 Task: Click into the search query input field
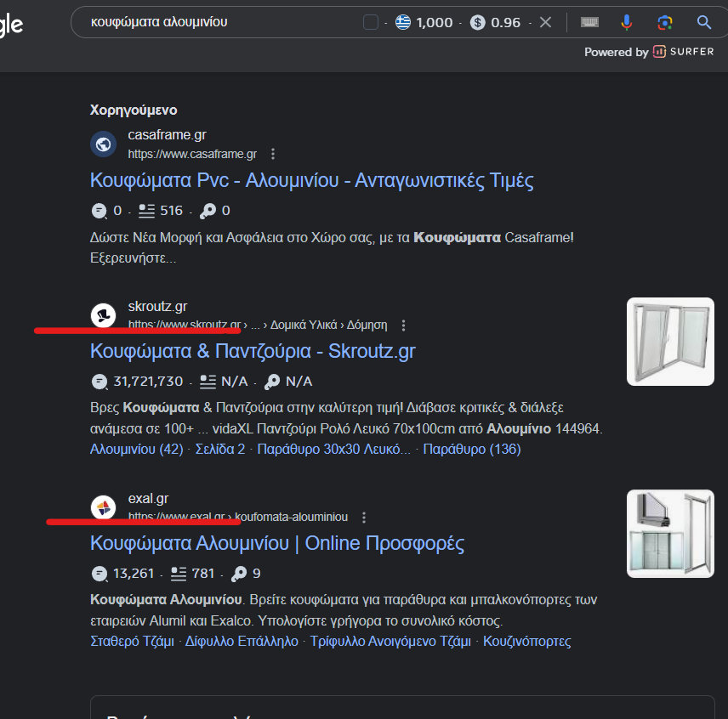pyautogui.click(x=223, y=22)
